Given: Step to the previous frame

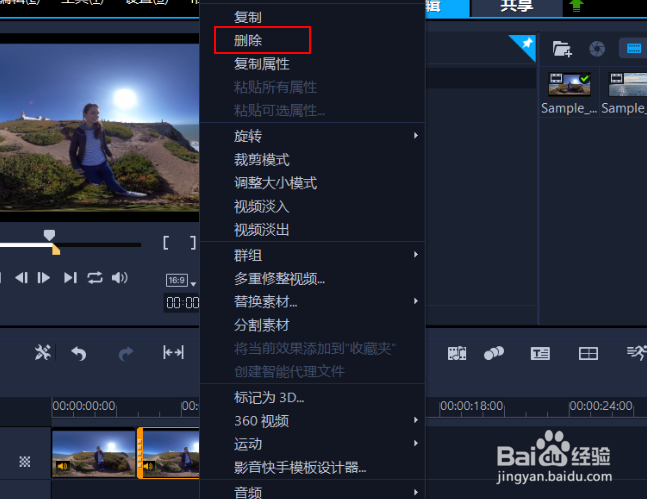Looking at the screenshot, I should point(21,278).
